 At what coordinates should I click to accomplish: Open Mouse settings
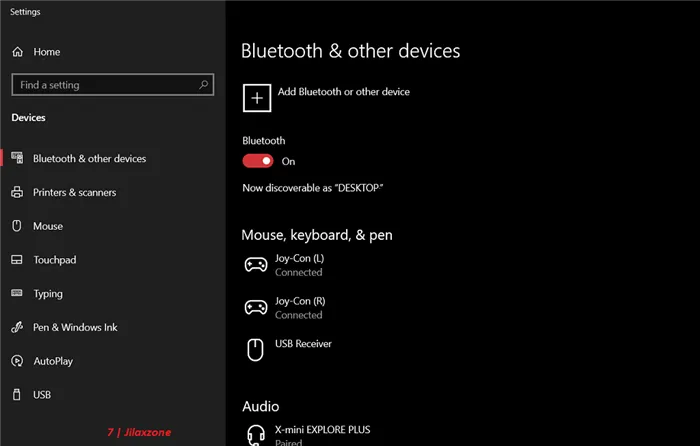[x=48, y=226]
